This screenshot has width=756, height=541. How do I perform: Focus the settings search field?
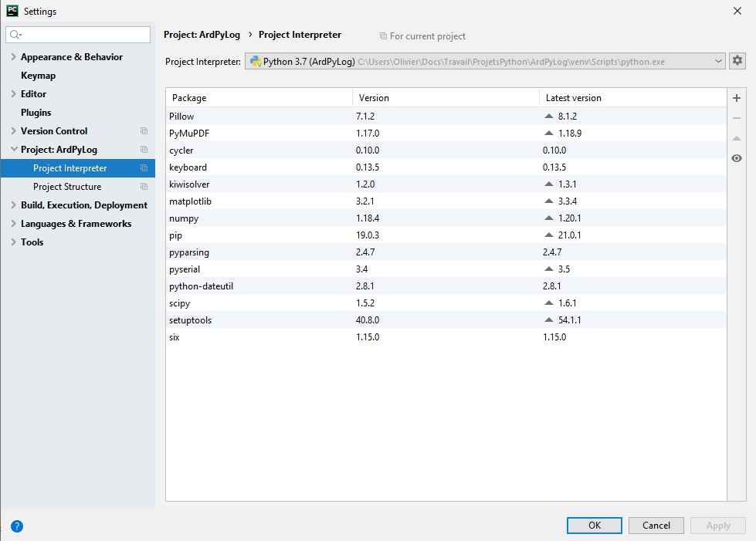pyautogui.click(x=85, y=36)
